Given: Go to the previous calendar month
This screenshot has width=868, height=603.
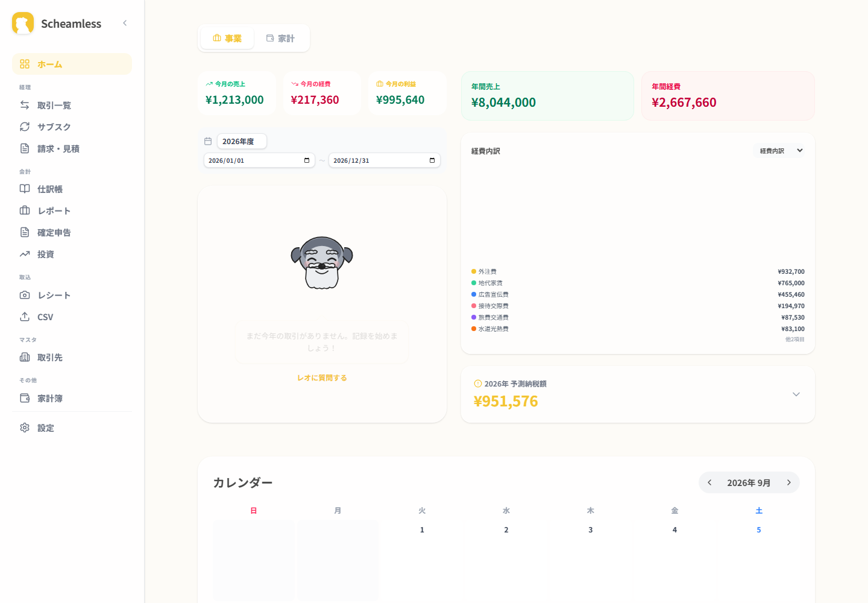Looking at the screenshot, I should pyautogui.click(x=709, y=482).
